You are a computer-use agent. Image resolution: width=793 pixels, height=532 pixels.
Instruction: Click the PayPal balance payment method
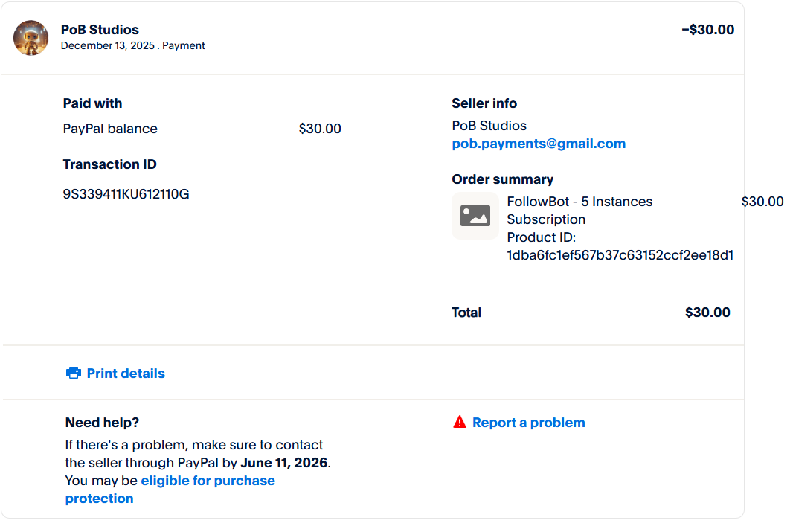tap(110, 129)
